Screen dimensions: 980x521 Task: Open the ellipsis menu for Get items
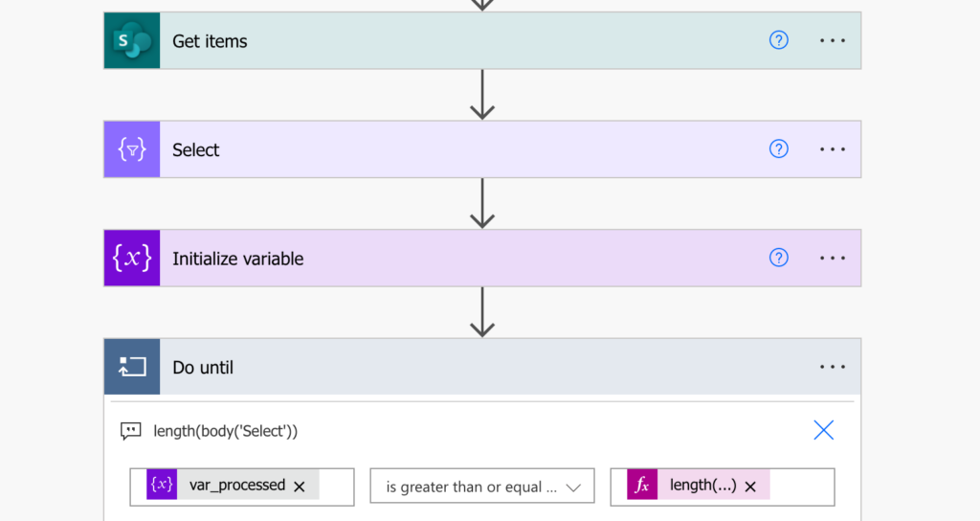pyautogui.click(x=833, y=40)
